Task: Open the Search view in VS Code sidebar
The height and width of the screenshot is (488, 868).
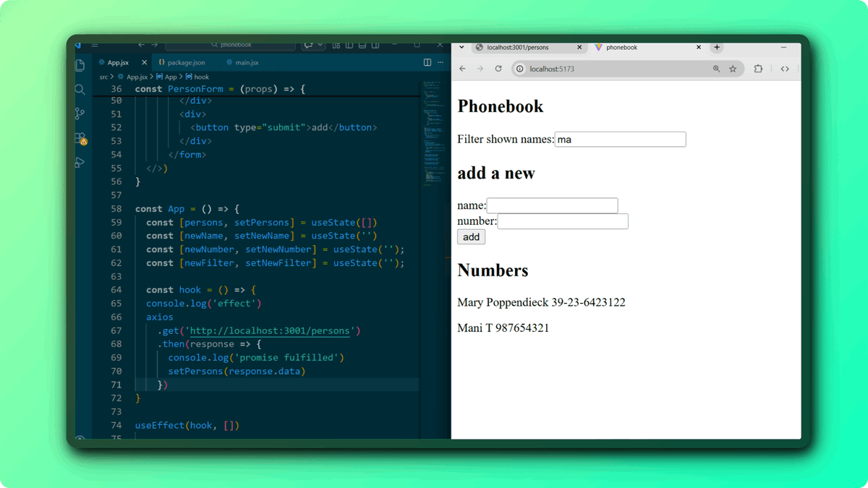Action: 80,90
